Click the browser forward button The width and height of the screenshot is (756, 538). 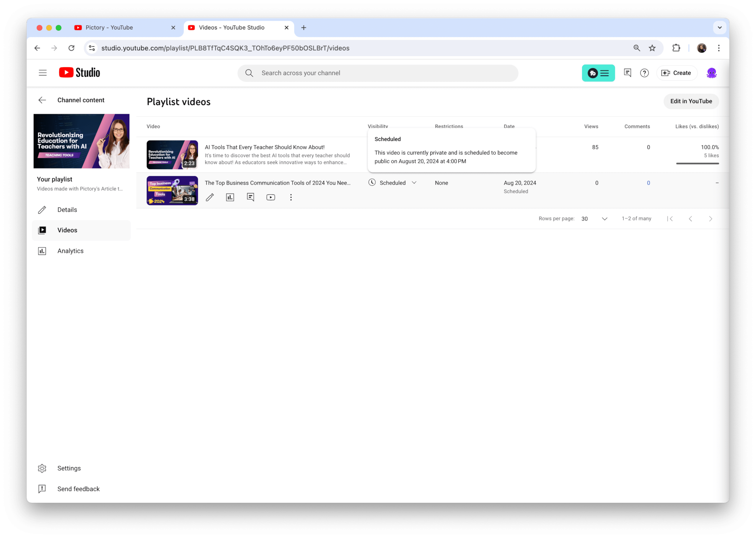[54, 48]
